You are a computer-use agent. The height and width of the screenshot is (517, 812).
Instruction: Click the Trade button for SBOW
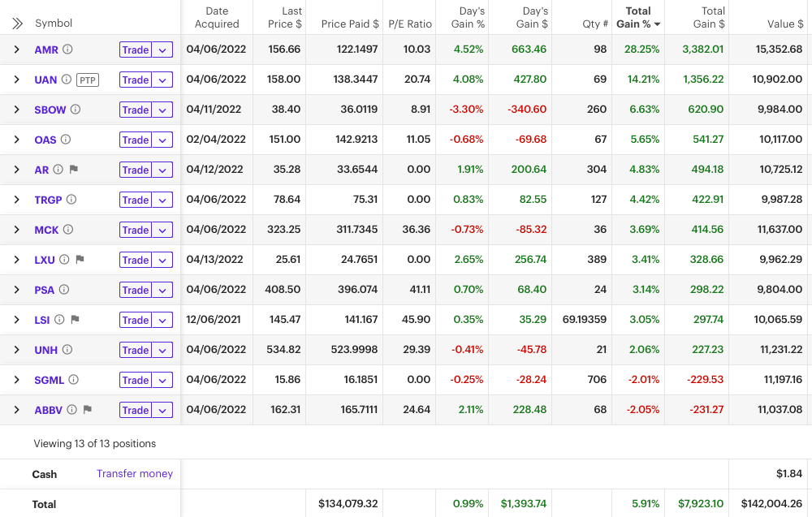[x=136, y=110]
